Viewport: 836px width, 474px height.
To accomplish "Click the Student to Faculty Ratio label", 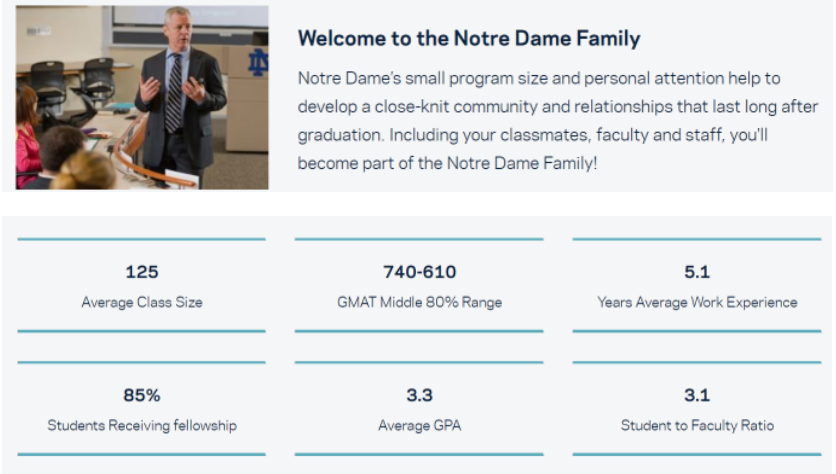I will point(697,425).
